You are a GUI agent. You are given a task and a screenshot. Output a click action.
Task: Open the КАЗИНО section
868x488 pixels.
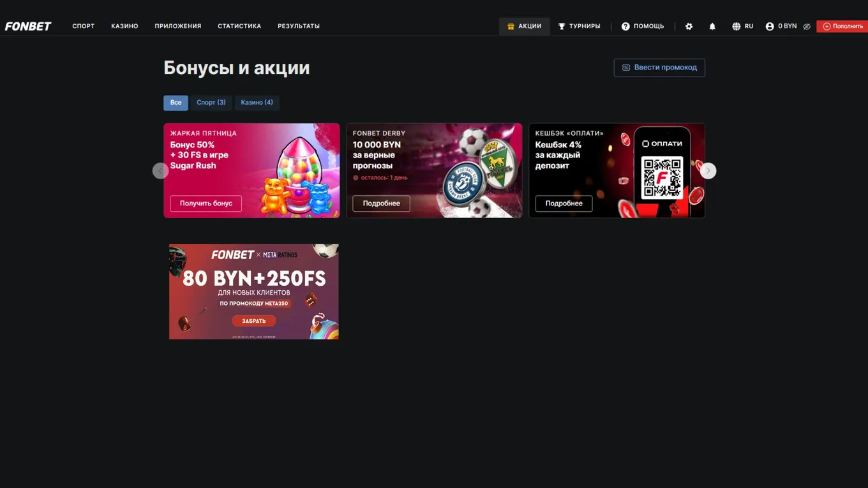(124, 26)
